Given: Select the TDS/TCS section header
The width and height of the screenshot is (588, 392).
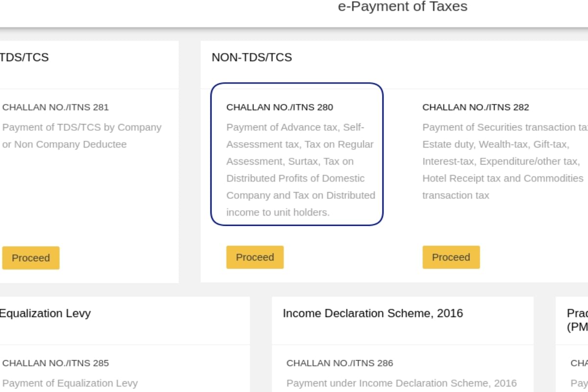Looking at the screenshot, I should (24, 57).
